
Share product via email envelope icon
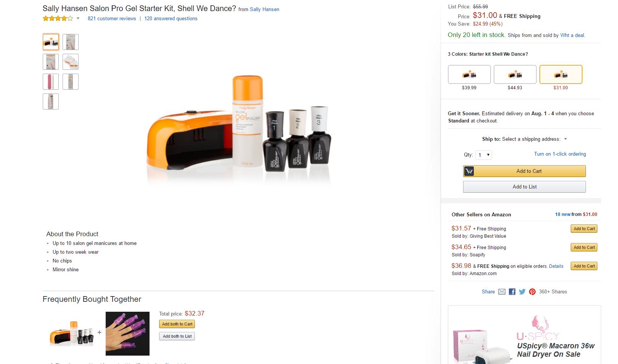coord(502,292)
